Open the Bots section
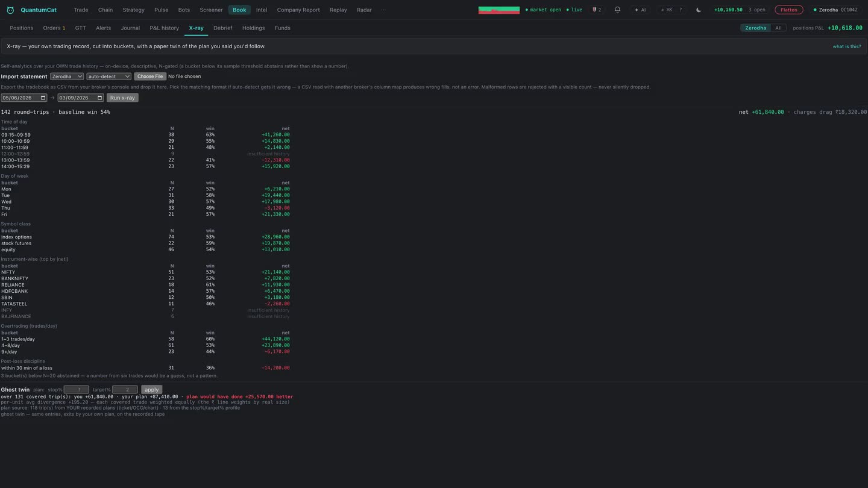The width and height of the screenshot is (868, 488). click(184, 10)
